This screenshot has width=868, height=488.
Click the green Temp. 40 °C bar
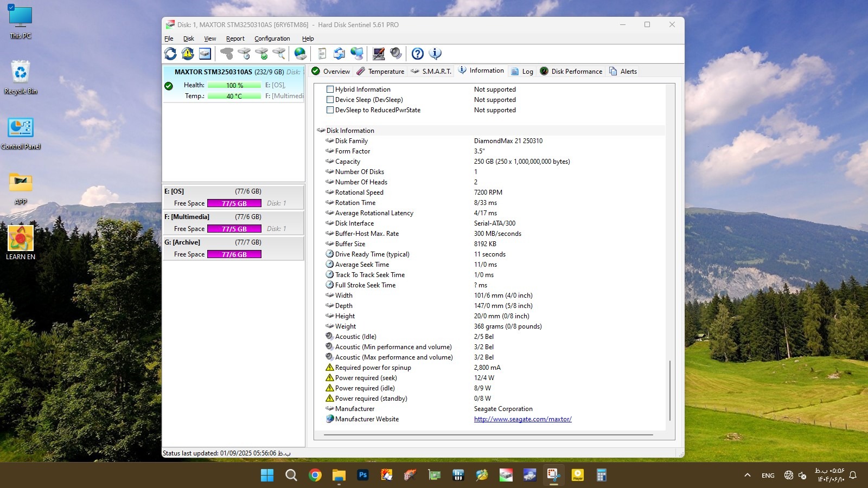(x=234, y=96)
